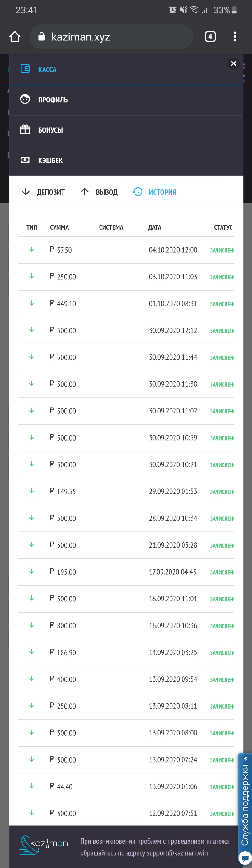Open the browser three-dot menu
This screenshot has width=252, height=868.
coord(235,36)
